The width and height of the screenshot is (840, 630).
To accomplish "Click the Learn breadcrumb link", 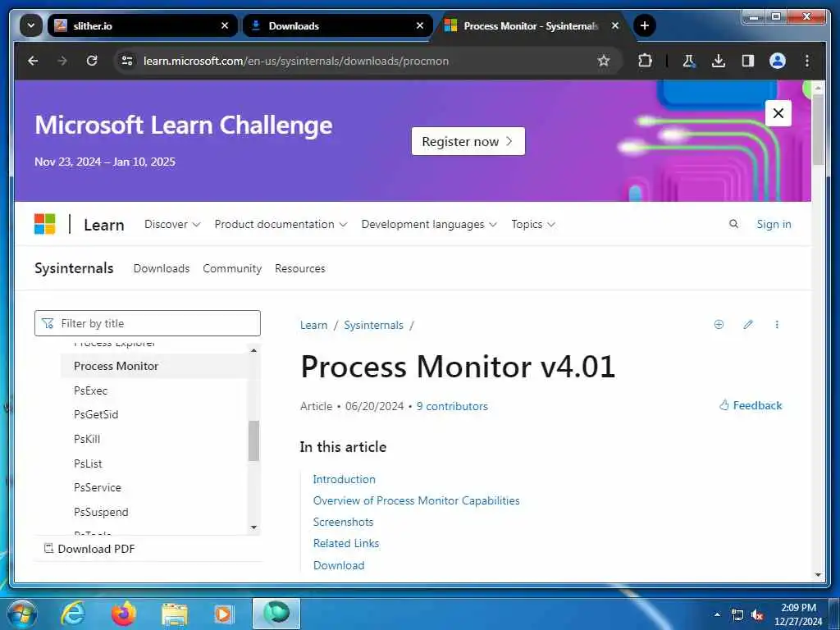I will pos(313,325).
